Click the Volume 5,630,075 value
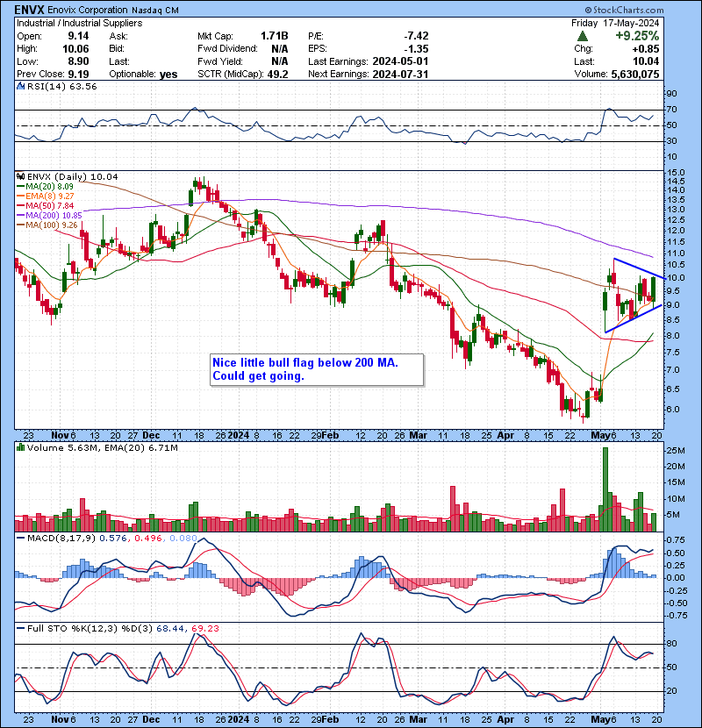The width and height of the screenshot is (702, 728). (x=635, y=74)
